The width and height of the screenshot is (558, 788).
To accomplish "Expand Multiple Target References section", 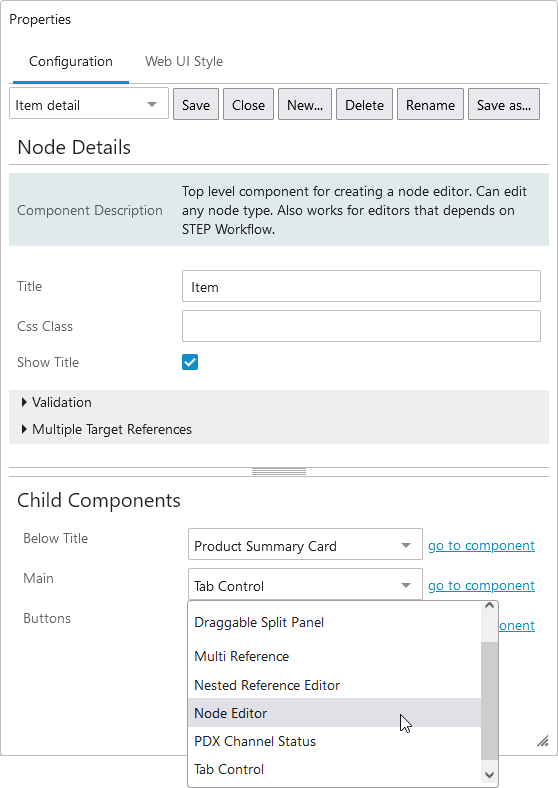I will coord(107,429).
